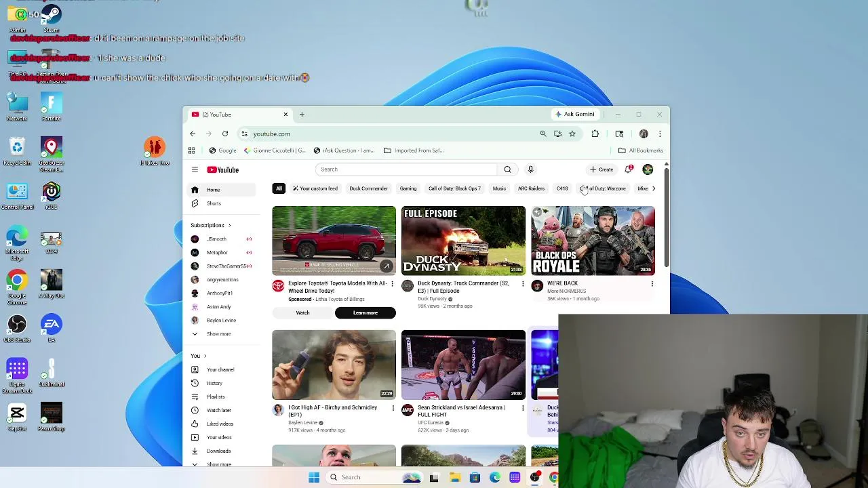Open YouTube notifications bell
The width and height of the screenshot is (868, 488).
pos(629,169)
